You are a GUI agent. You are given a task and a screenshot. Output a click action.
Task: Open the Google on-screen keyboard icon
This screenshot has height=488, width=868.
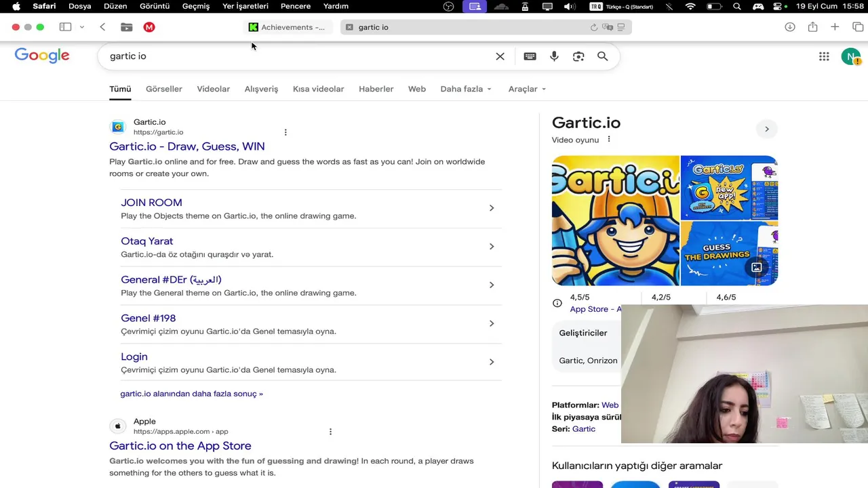(x=530, y=56)
